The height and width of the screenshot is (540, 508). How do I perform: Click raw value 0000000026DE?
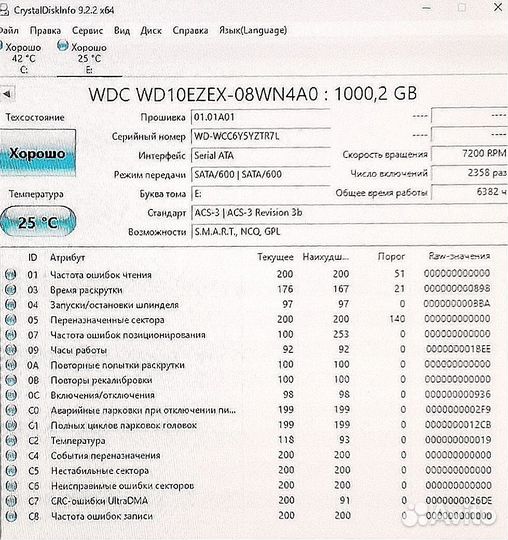pyautogui.click(x=458, y=500)
